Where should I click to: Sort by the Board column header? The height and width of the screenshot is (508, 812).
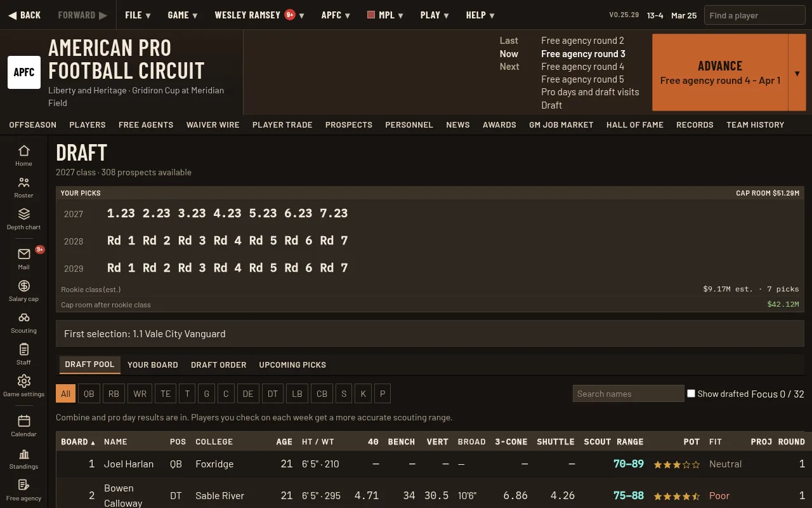[x=78, y=441]
